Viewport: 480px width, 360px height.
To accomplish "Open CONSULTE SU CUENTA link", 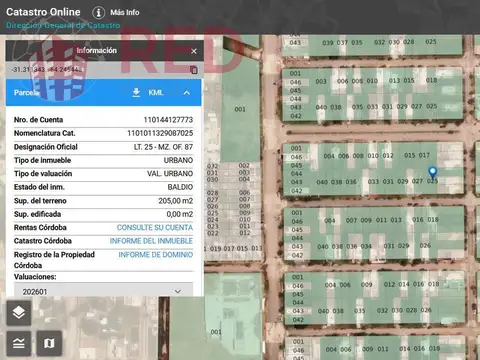I will 155,228.
